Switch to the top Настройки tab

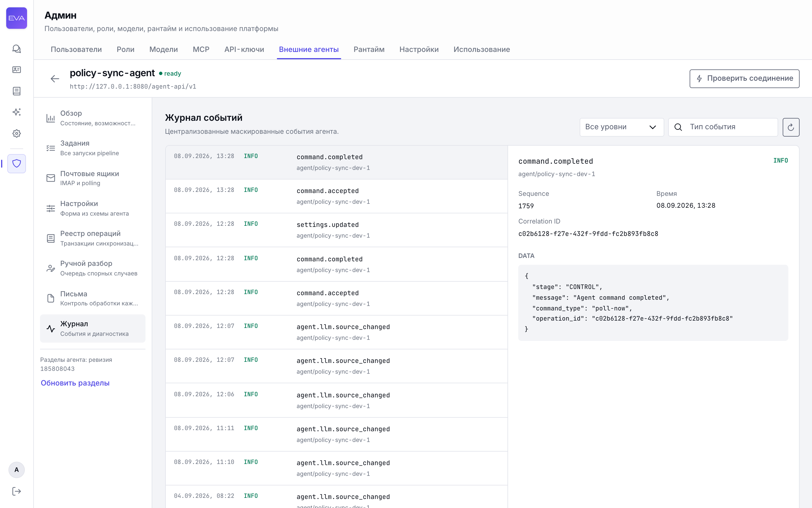point(419,49)
